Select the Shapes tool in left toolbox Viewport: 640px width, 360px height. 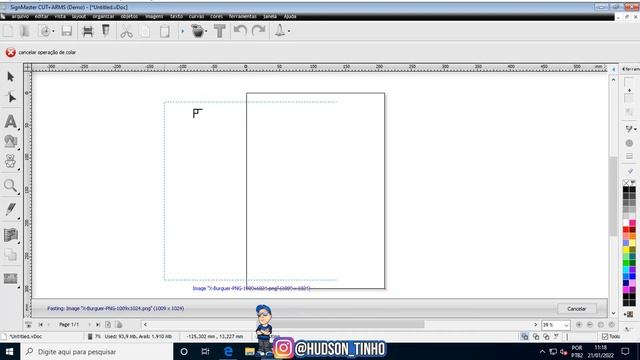click(11, 142)
